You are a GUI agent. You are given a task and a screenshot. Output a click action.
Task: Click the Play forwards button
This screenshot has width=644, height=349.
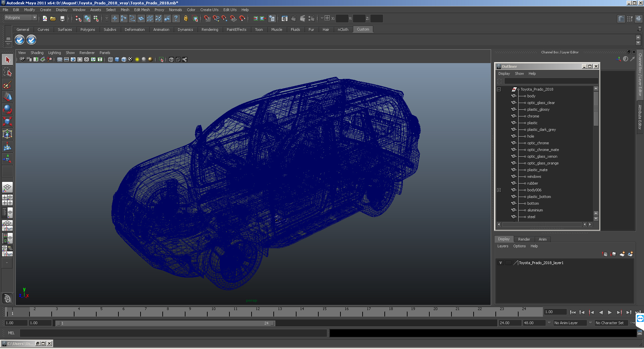(x=610, y=312)
